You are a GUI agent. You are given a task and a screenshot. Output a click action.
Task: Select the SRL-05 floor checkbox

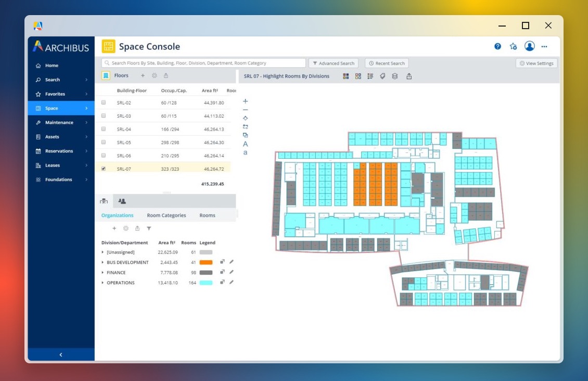click(x=104, y=142)
